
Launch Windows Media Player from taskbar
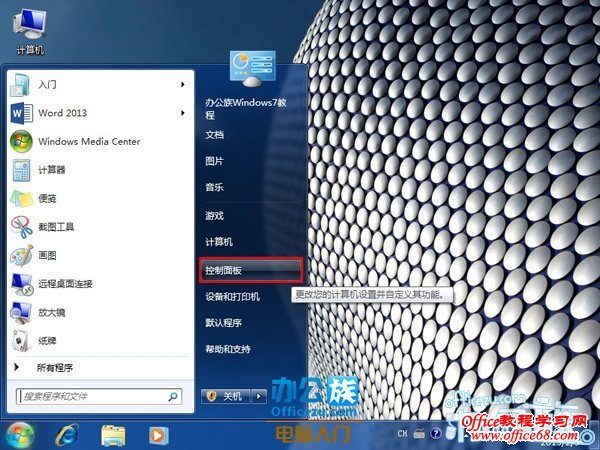[158, 435]
